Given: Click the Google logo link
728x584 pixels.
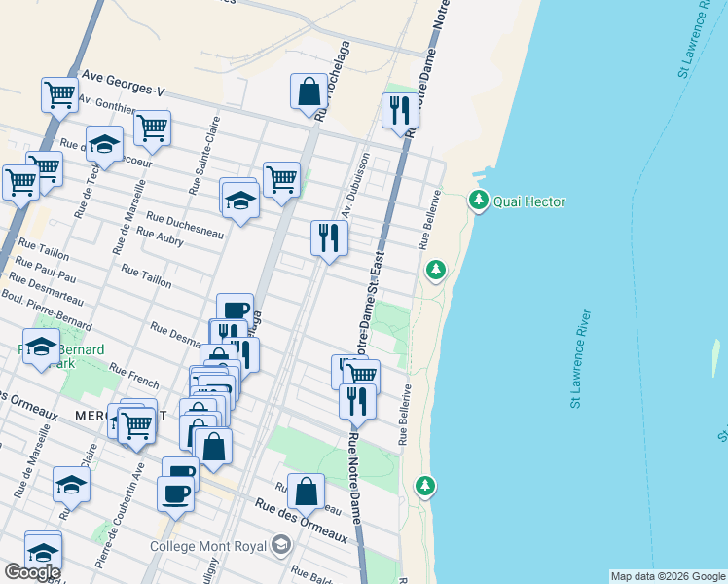Looking at the screenshot, I should (32, 572).
